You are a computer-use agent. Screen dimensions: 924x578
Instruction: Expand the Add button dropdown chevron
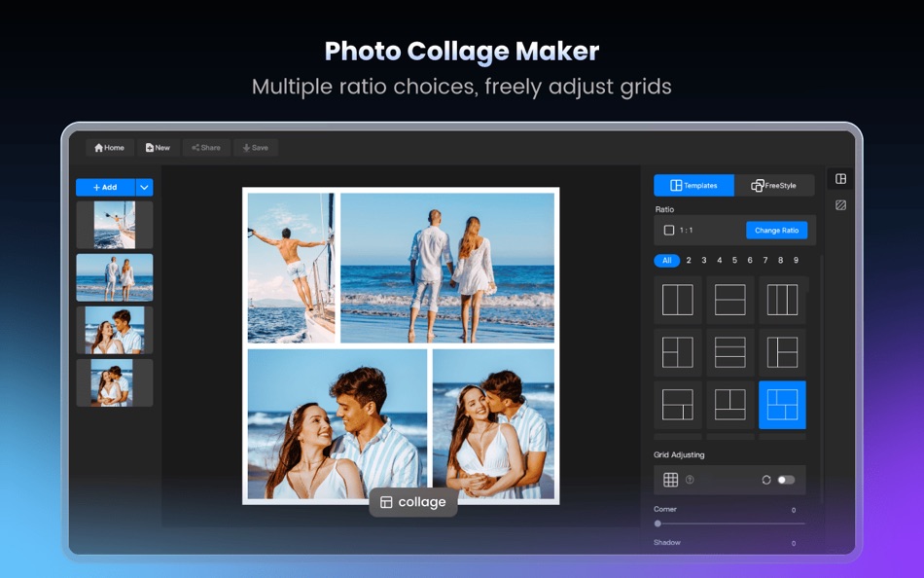coord(144,186)
